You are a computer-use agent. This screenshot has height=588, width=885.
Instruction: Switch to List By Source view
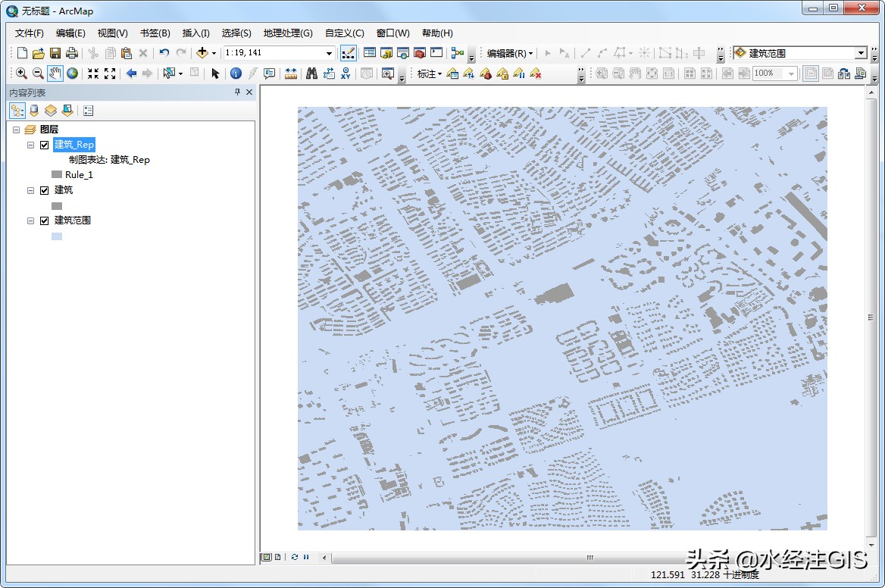pyautogui.click(x=33, y=111)
